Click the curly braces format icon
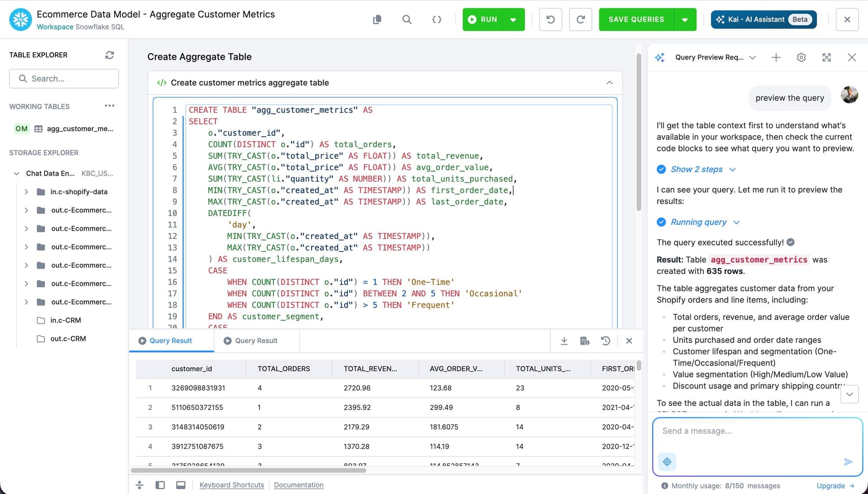868x494 pixels. click(437, 20)
